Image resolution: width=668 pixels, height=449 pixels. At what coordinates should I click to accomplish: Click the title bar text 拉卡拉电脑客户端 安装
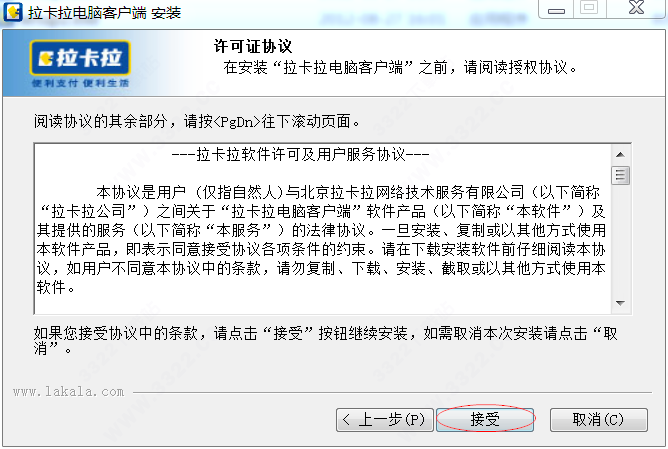(x=105, y=12)
